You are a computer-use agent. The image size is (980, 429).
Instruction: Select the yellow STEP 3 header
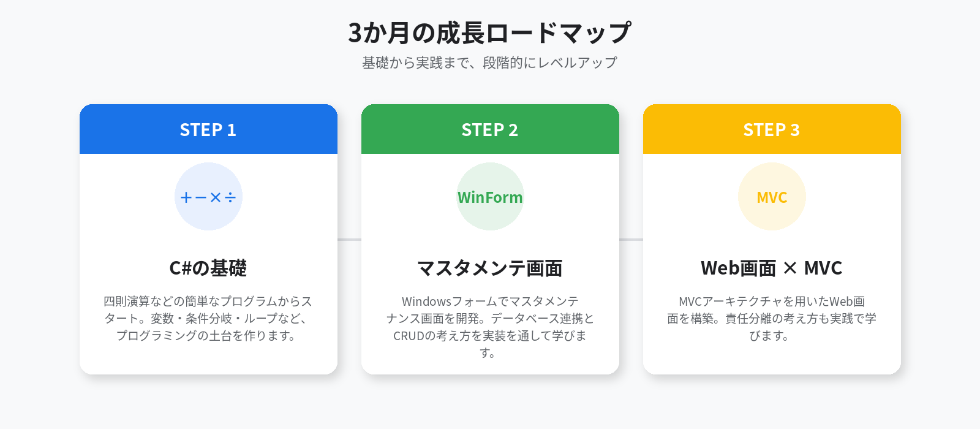(772, 129)
